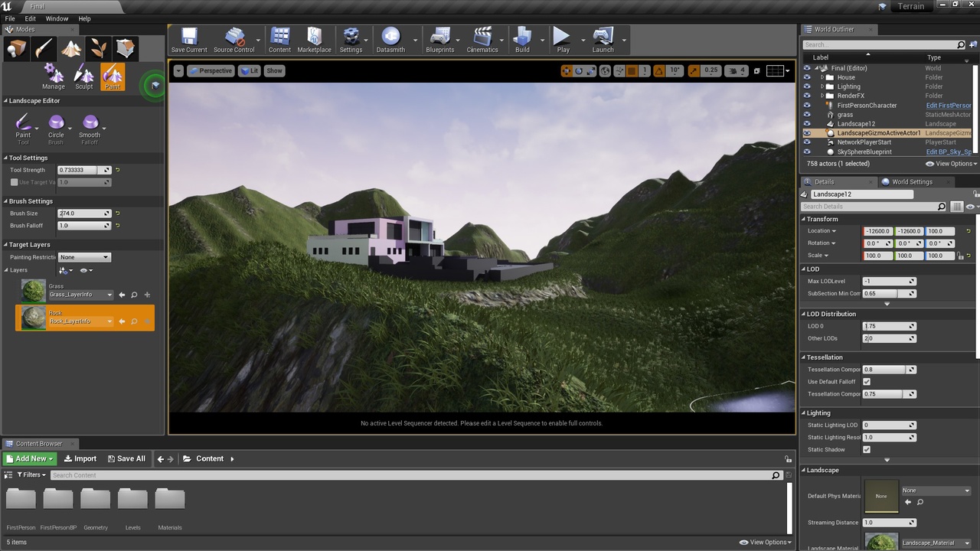Expand the House folder in outliner
980x551 pixels.
click(x=822, y=77)
